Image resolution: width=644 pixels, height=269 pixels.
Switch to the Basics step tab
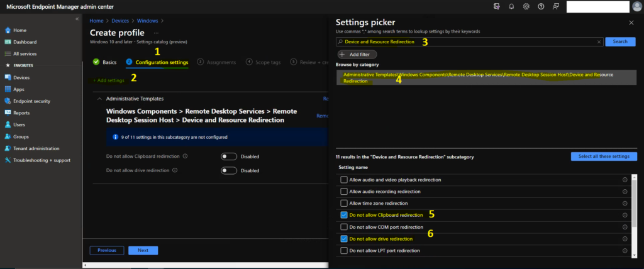coord(105,62)
